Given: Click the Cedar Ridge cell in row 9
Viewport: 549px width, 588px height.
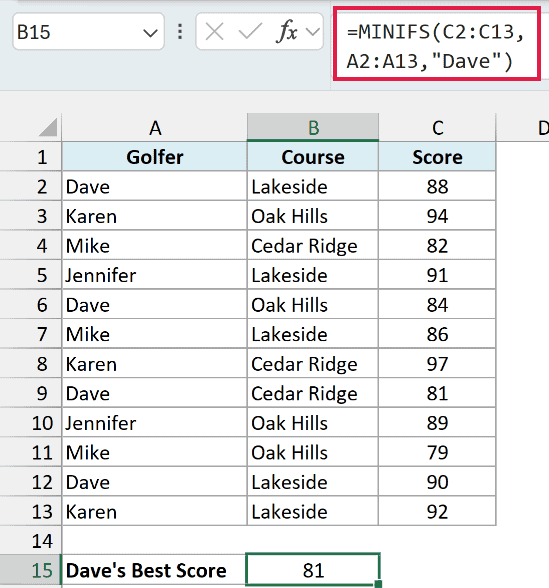Looking at the screenshot, I should point(313,393).
